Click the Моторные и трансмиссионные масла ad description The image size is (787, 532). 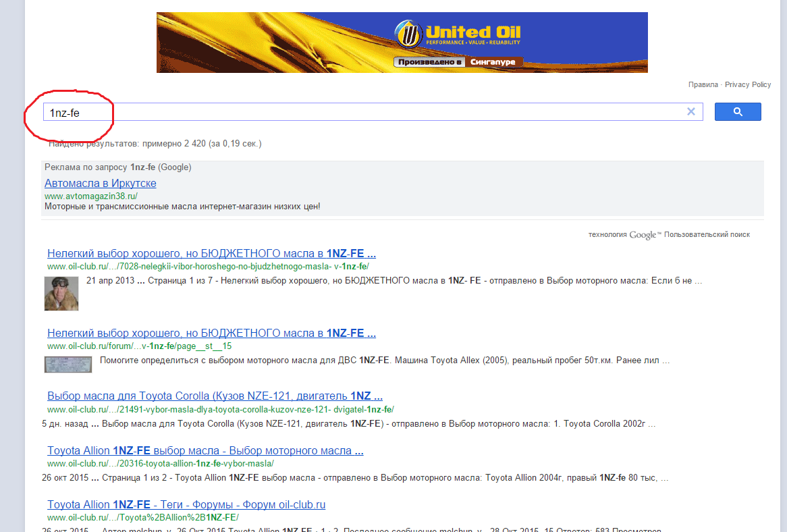182,207
